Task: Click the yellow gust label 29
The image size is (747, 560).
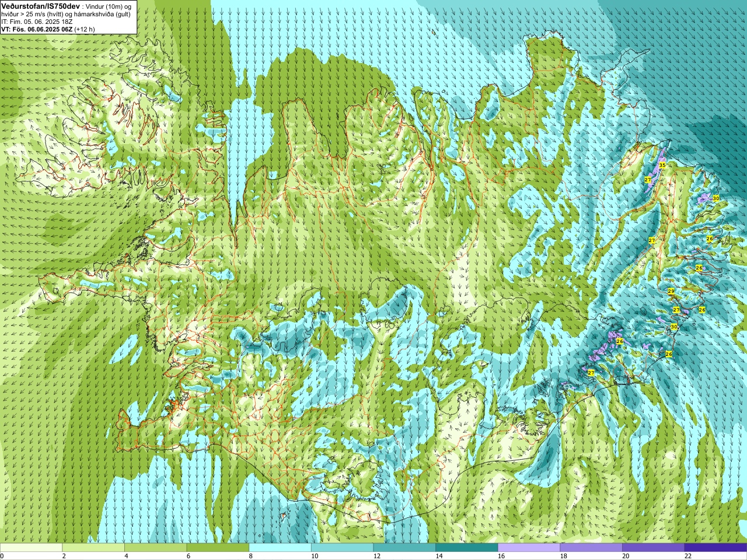Action: click(x=671, y=291)
